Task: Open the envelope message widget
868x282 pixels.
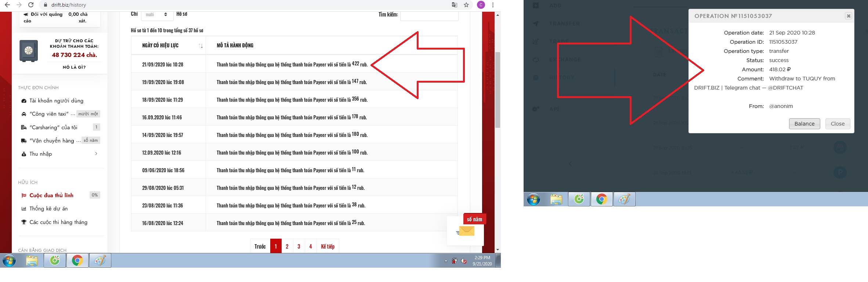Action: coord(465,231)
